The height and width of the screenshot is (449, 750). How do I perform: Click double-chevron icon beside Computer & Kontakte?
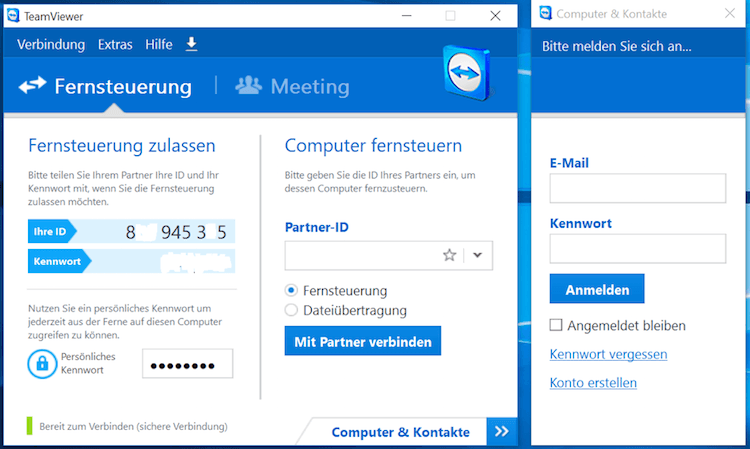click(x=501, y=431)
